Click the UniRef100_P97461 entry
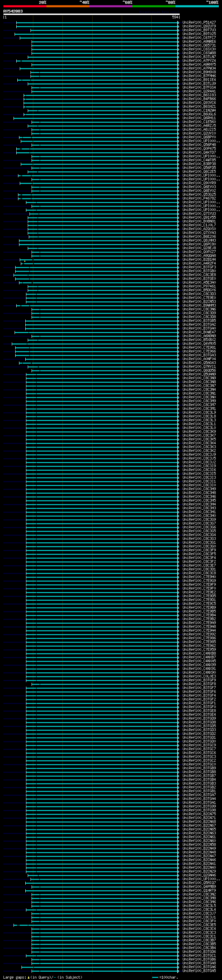Viewport: 222px width, 980px height. click(x=199, y=286)
